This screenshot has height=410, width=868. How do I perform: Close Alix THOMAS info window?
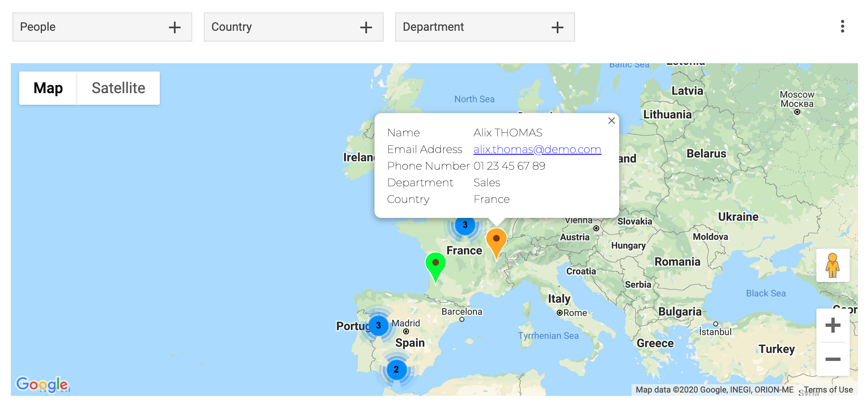[x=611, y=121]
